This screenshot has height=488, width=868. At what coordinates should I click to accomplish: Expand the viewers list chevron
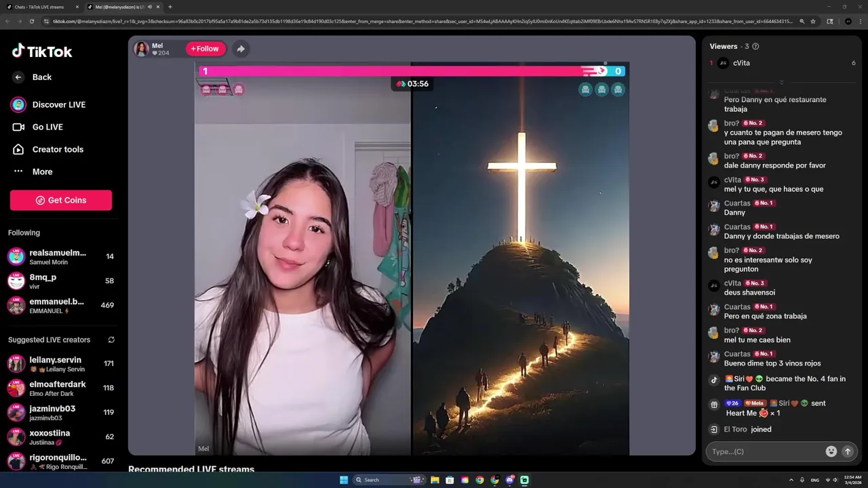pos(781,82)
